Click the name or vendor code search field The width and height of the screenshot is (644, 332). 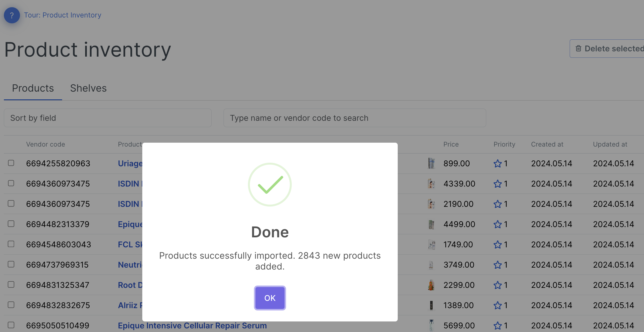(x=354, y=118)
